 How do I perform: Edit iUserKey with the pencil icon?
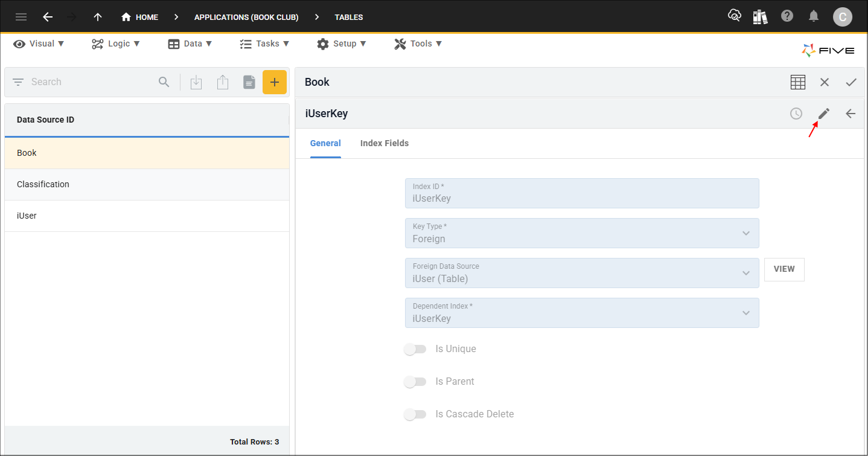coord(824,114)
